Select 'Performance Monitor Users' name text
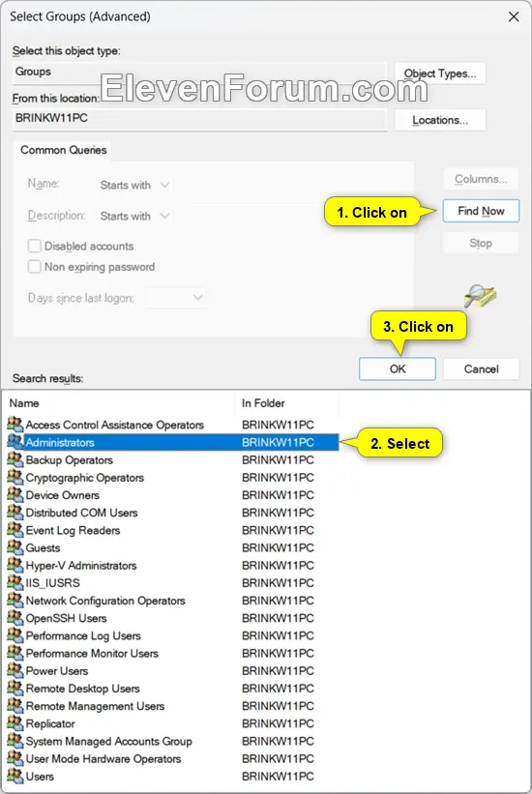This screenshot has width=532, height=794. click(92, 653)
